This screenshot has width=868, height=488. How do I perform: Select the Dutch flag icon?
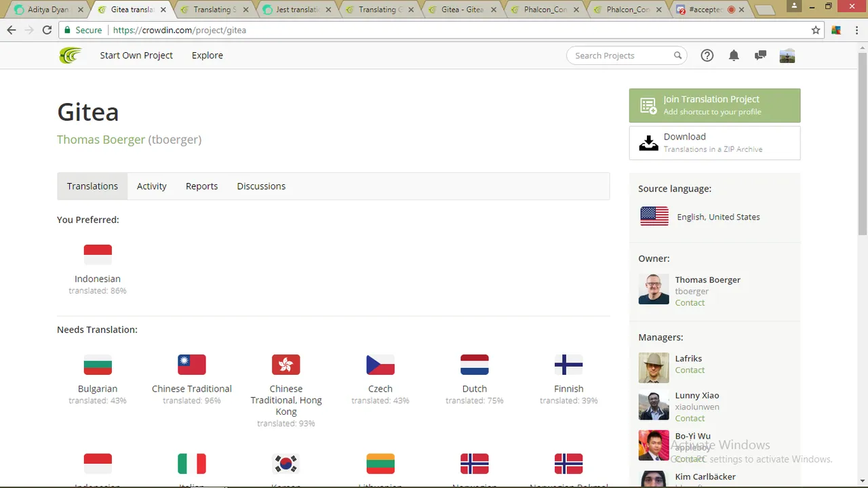[475, 365]
